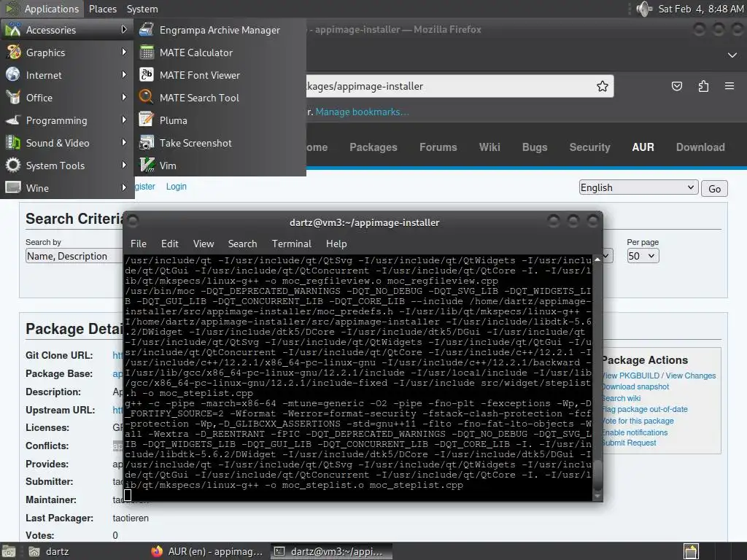Click the show desktop icon in bottom panel
The width and height of the screenshot is (747, 560).
pyautogui.click(x=9, y=551)
